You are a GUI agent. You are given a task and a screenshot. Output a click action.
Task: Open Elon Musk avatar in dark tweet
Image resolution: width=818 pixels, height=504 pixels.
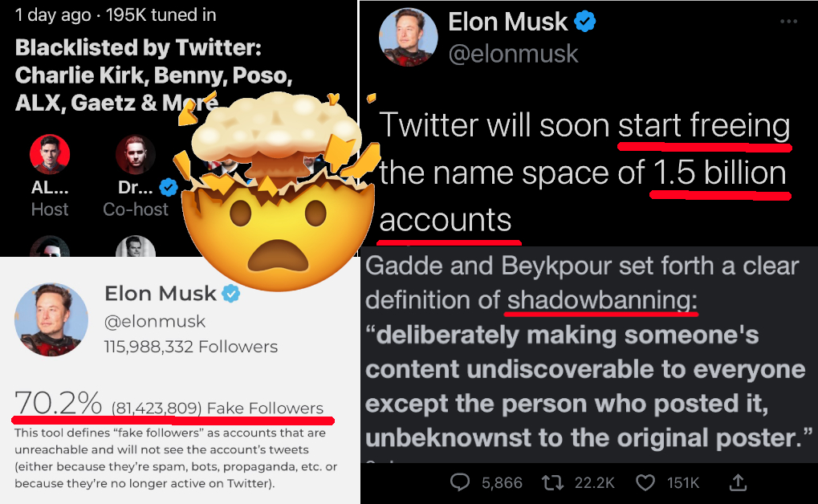coord(409,37)
